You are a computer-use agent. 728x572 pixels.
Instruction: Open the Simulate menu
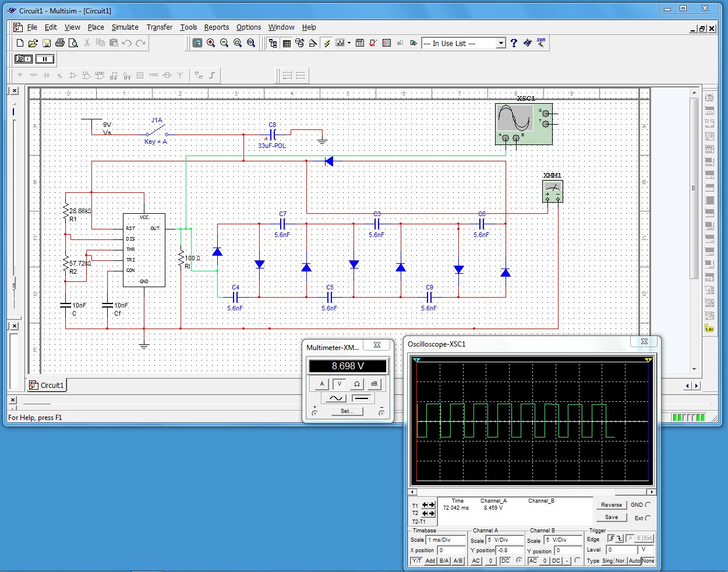(125, 27)
